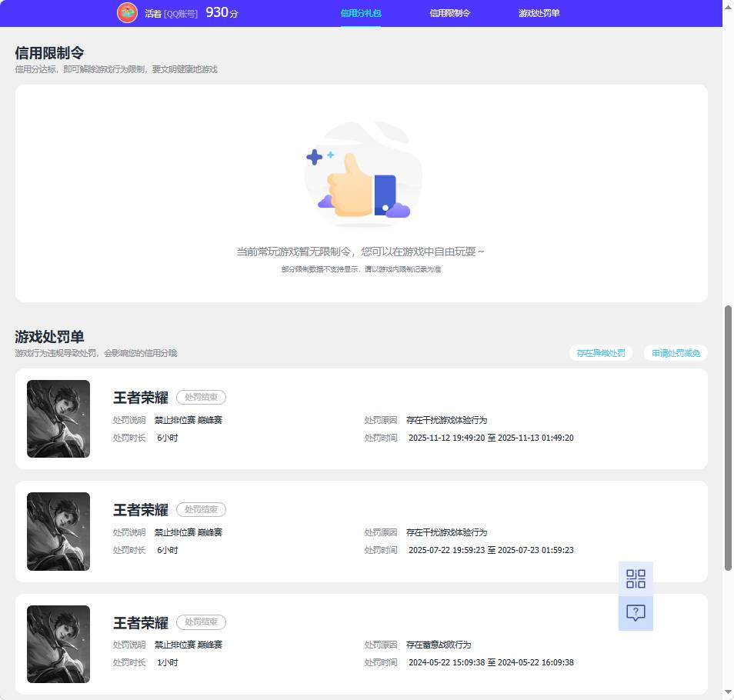Click the 930分 credit score

[222, 12]
